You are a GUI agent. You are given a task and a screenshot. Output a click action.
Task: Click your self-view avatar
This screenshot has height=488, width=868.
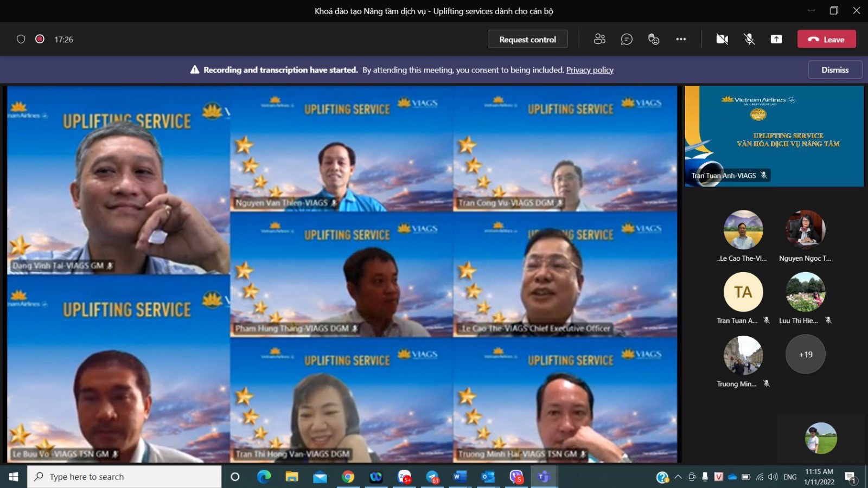pyautogui.click(x=821, y=438)
